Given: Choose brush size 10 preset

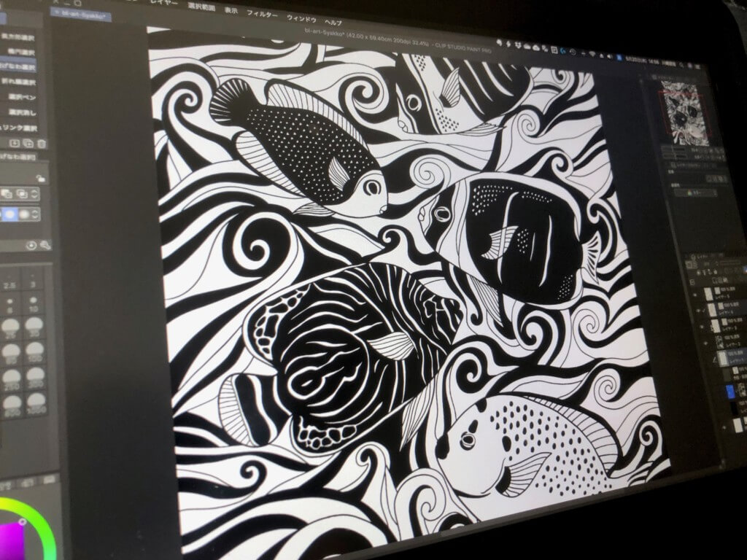Looking at the screenshot, I should [32, 309].
